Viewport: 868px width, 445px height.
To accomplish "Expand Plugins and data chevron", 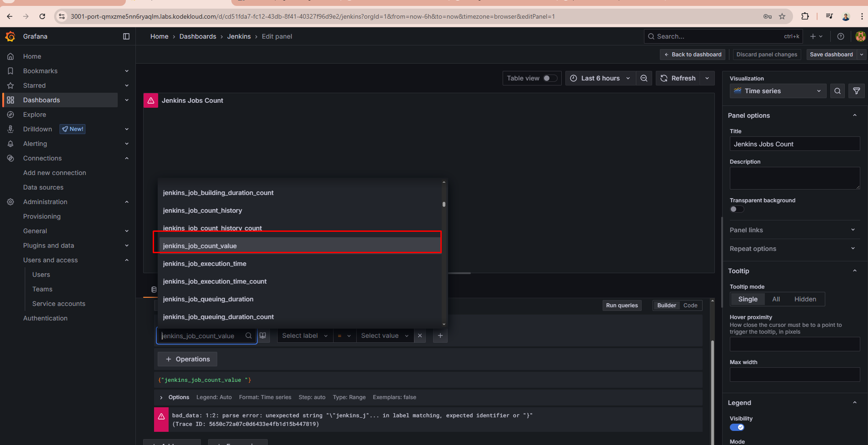I will click(127, 245).
